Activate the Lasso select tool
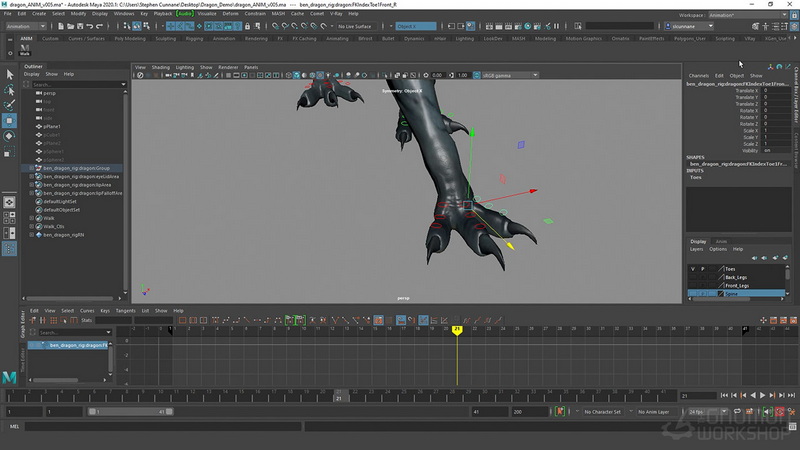800x450 pixels. (9, 90)
